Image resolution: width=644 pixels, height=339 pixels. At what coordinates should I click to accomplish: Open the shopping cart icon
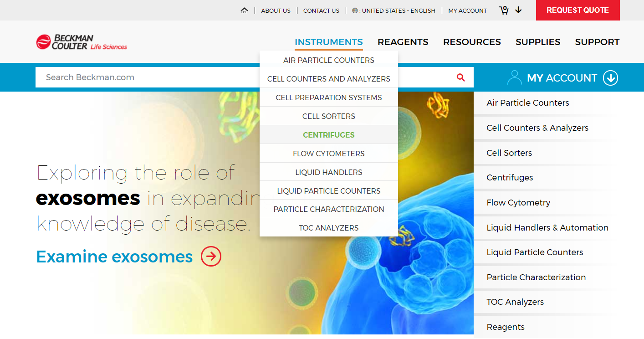click(504, 10)
